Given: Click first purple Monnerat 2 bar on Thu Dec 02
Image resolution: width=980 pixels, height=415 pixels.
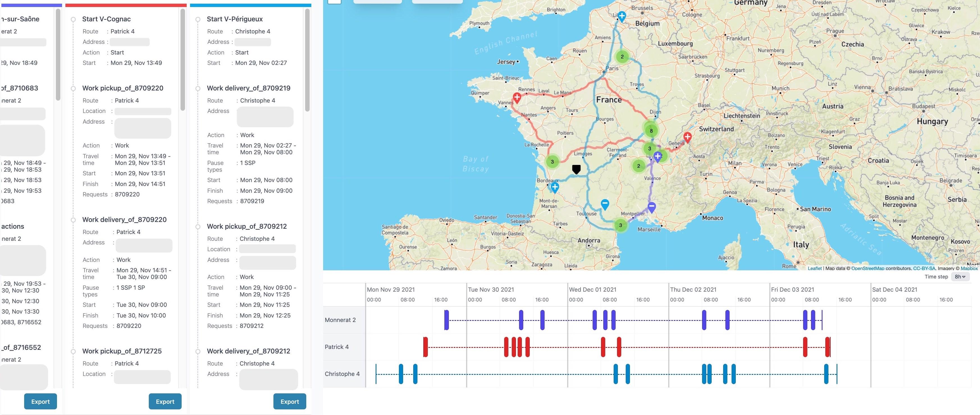Looking at the screenshot, I should [704, 320].
